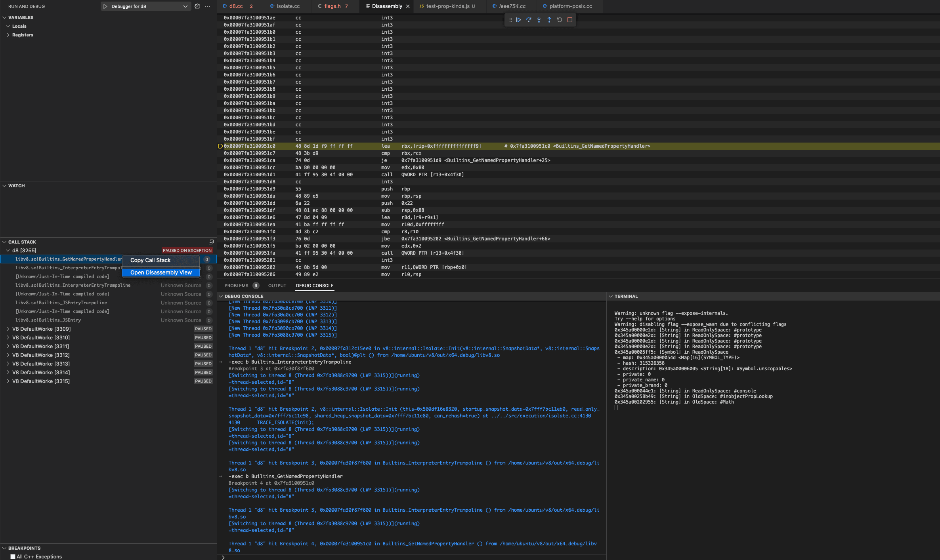Stop the debugger
Image resolution: width=940 pixels, height=560 pixels.
click(x=569, y=20)
